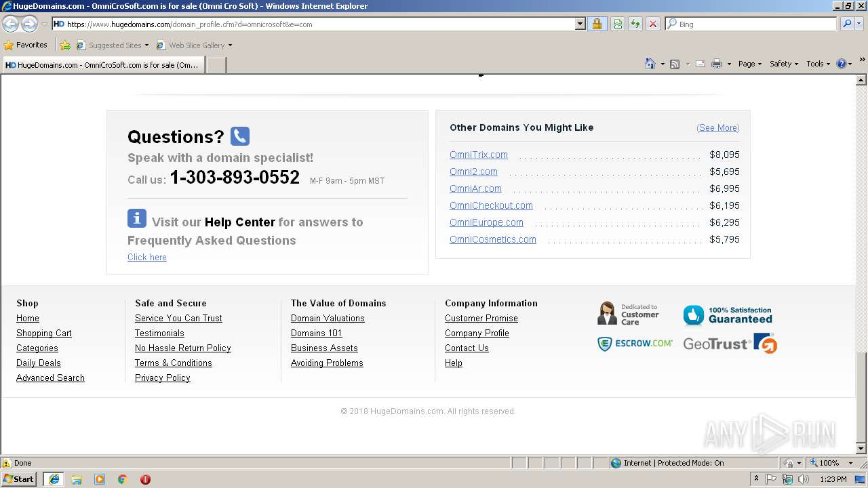Viewport: 868px width, 488px height.
Task: Open the OmniAr.com domain link
Action: click(475, 188)
